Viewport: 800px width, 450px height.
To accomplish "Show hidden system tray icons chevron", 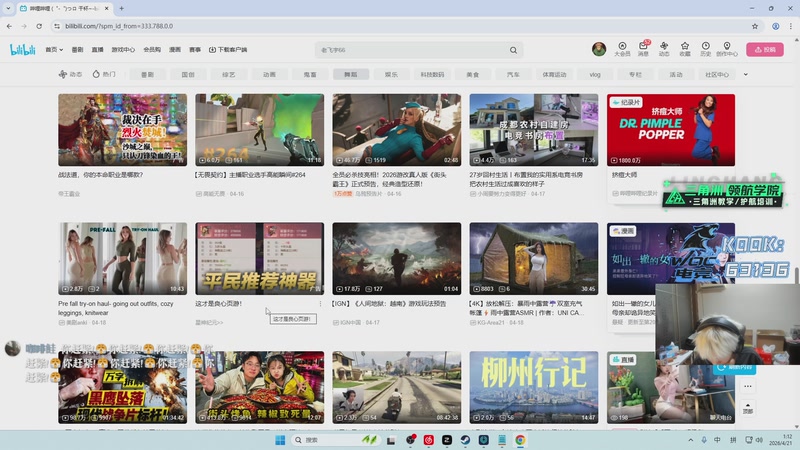I will 690,440.
